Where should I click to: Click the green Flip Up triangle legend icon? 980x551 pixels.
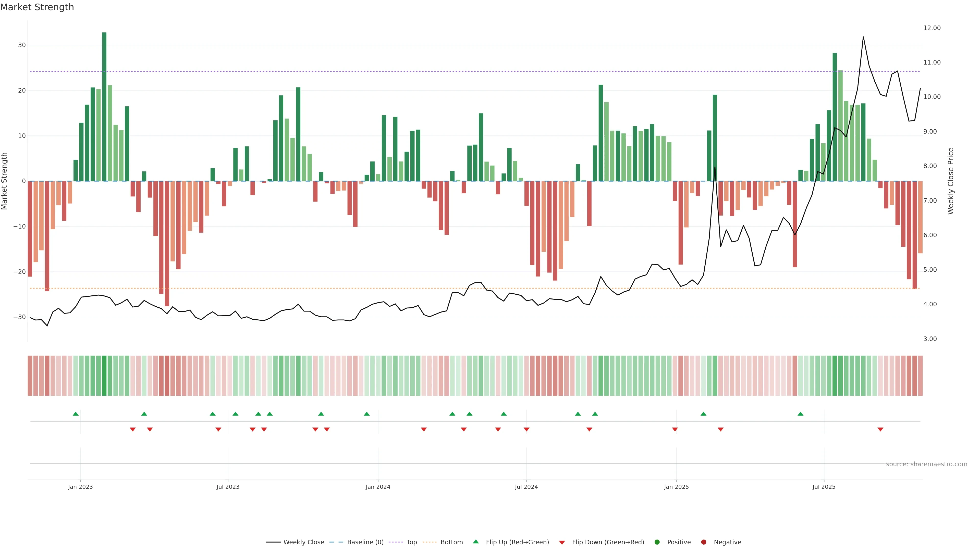coord(475,542)
